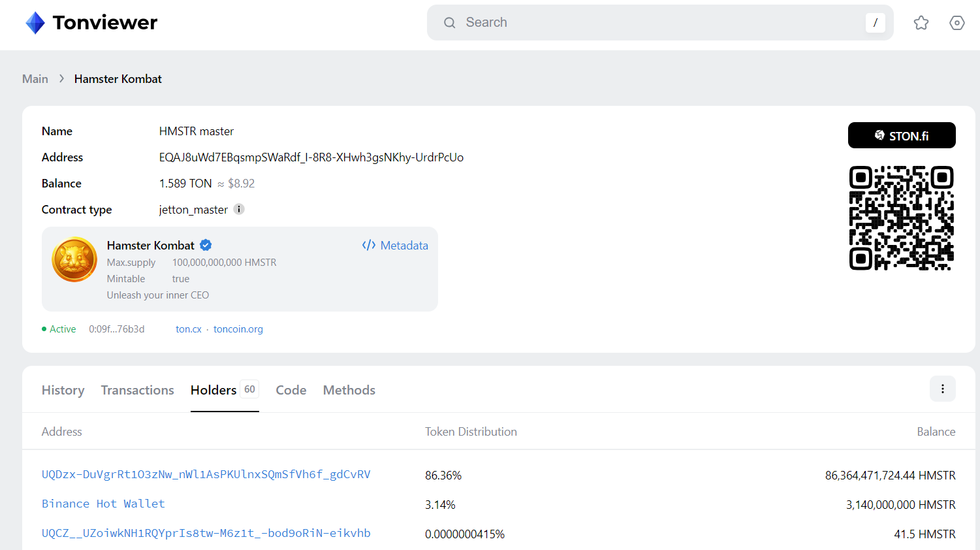Viewport: 980px width, 550px height.
Task: Open the settings hexagon icon
Action: pyautogui.click(x=957, y=23)
